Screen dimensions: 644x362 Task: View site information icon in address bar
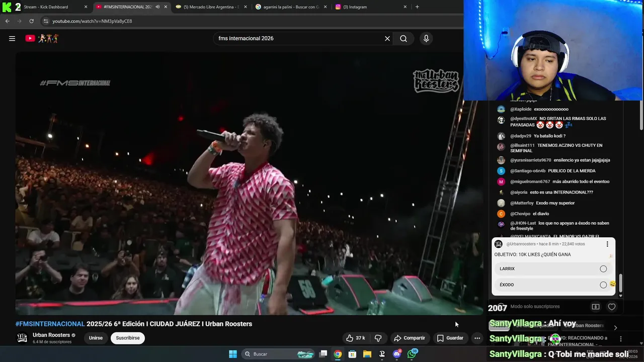coord(46,21)
